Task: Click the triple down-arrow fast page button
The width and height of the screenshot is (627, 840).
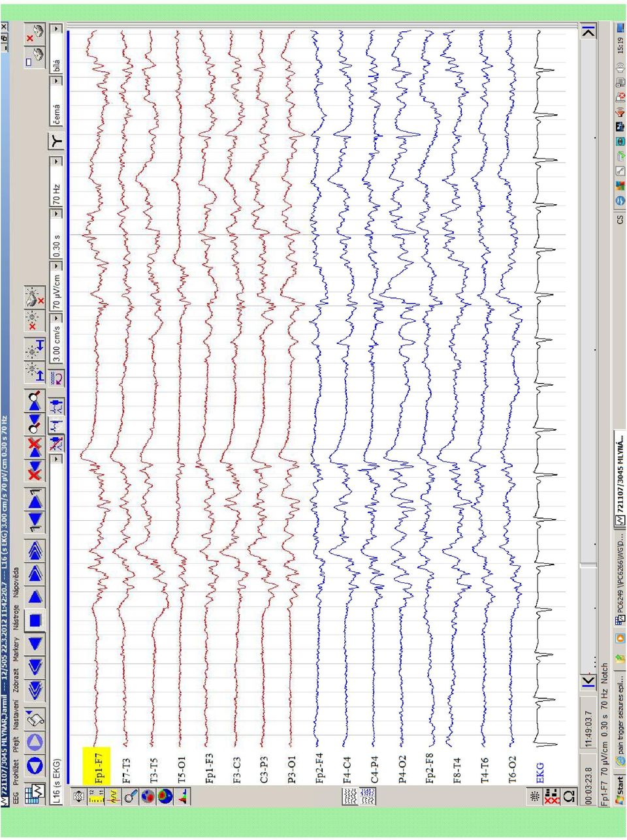Action: pyautogui.click(x=35, y=689)
